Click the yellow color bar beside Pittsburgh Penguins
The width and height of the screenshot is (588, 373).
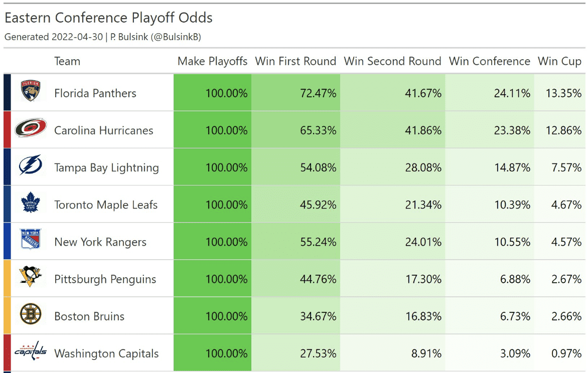pyautogui.click(x=7, y=278)
